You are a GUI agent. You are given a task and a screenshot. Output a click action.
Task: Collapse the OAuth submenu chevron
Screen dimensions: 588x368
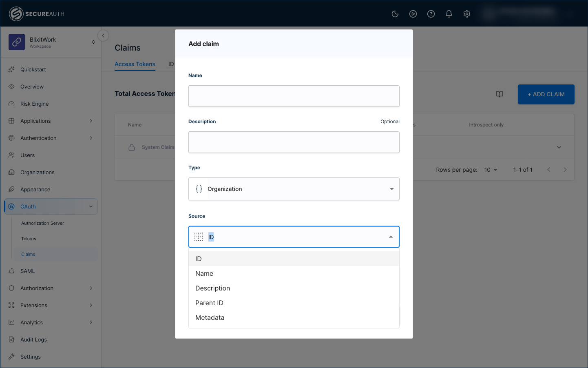[91, 206]
